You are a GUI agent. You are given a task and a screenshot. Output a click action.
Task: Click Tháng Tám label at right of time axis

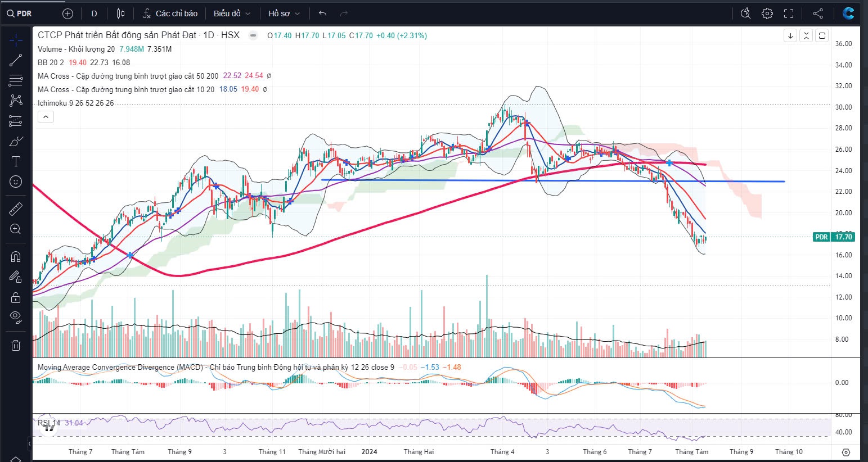[x=692, y=452]
